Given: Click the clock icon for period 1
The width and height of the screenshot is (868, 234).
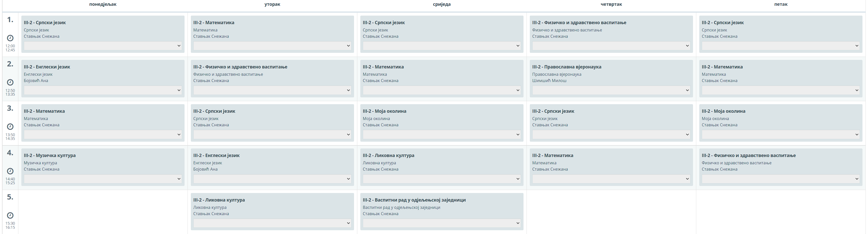Looking at the screenshot, I should (x=10, y=38).
